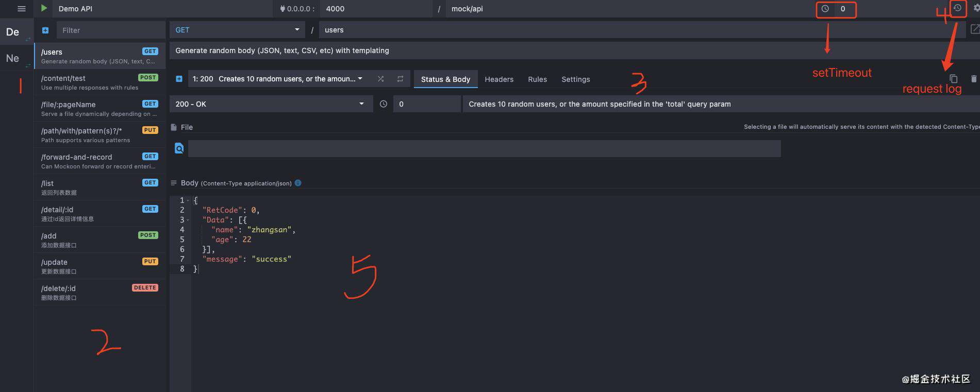
Task: Browse for a response file icon
Action: click(x=179, y=148)
